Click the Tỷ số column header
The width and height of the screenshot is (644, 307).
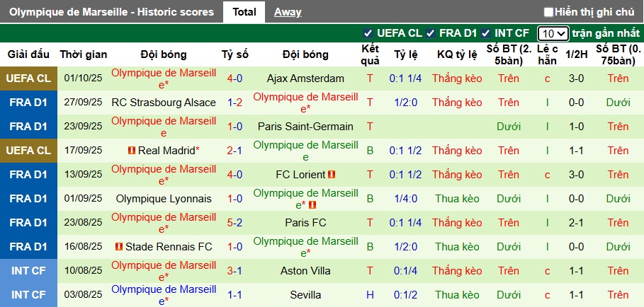(x=235, y=54)
